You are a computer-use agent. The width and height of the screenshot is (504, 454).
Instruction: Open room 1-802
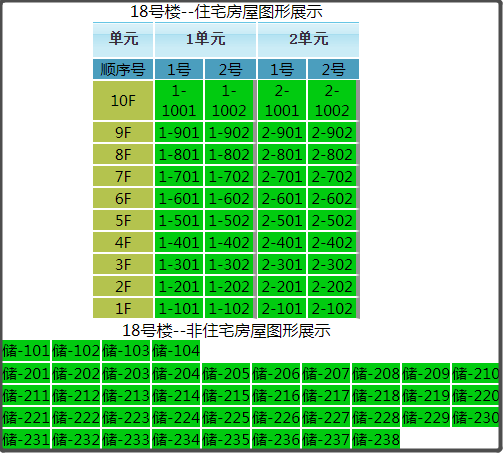229,154
